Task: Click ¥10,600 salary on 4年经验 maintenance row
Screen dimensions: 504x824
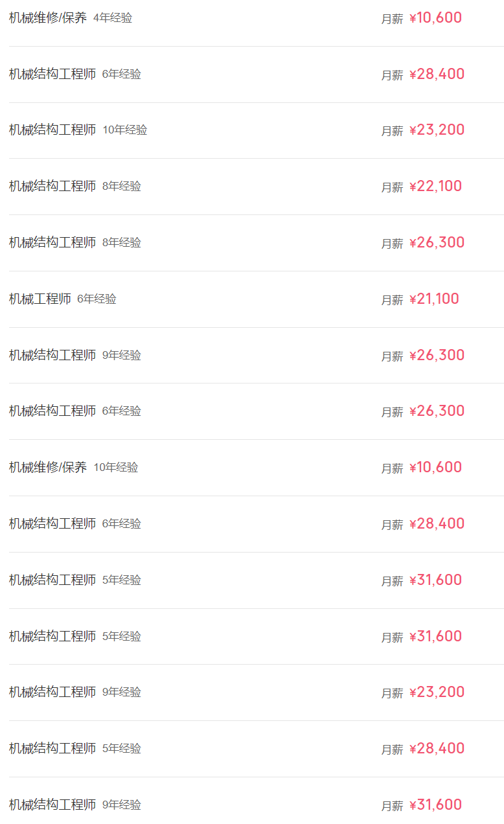Action: pos(436,17)
